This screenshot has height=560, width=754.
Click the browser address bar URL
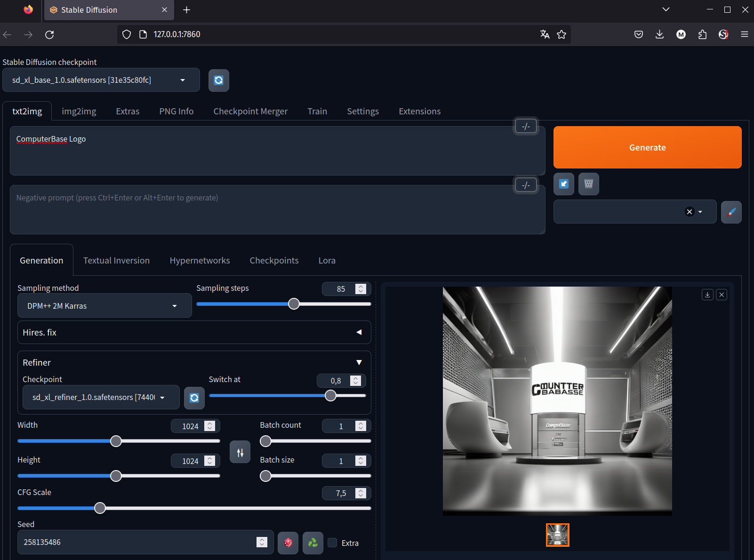(177, 34)
